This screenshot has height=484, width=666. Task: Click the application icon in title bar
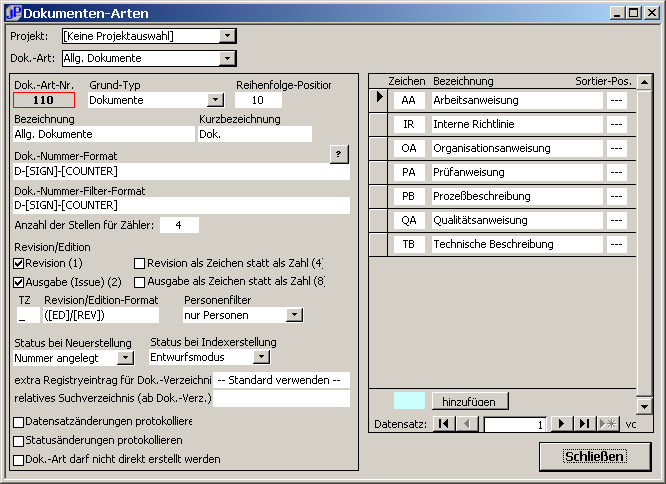tap(13, 13)
